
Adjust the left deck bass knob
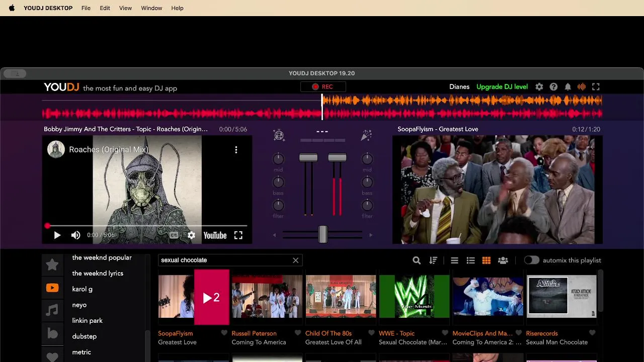click(x=278, y=182)
